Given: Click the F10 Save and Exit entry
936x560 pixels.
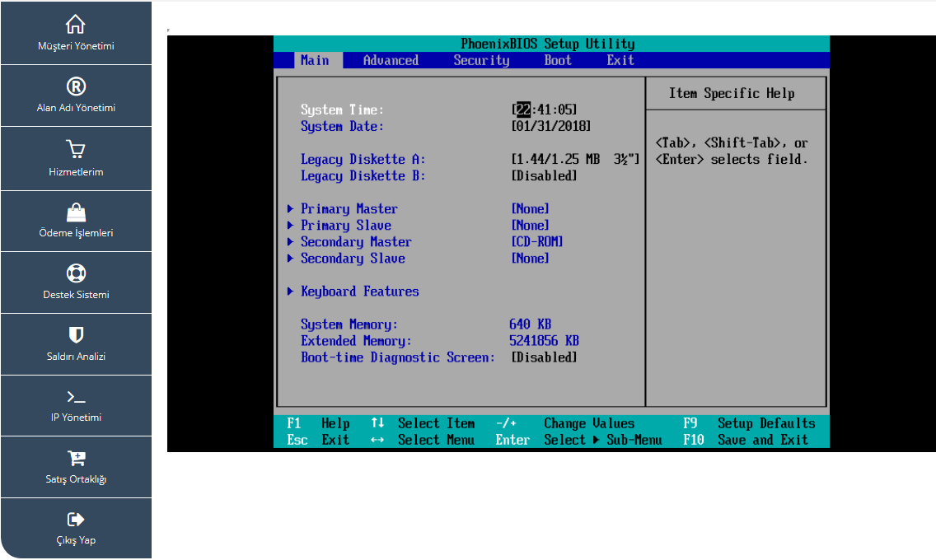Looking at the screenshot, I should pyautogui.click(x=746, y=440).
